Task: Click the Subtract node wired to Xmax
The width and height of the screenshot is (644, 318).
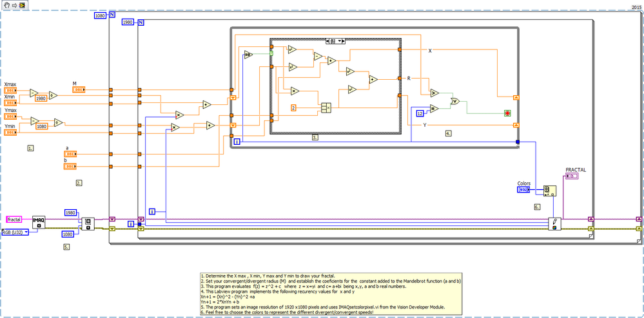Action: (34, 93)
